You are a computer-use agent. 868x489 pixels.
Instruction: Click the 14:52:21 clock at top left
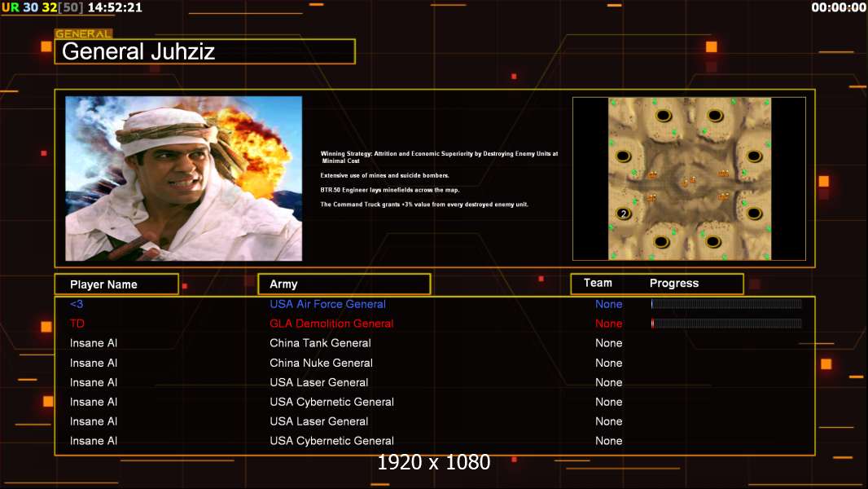tap(115, 8)
